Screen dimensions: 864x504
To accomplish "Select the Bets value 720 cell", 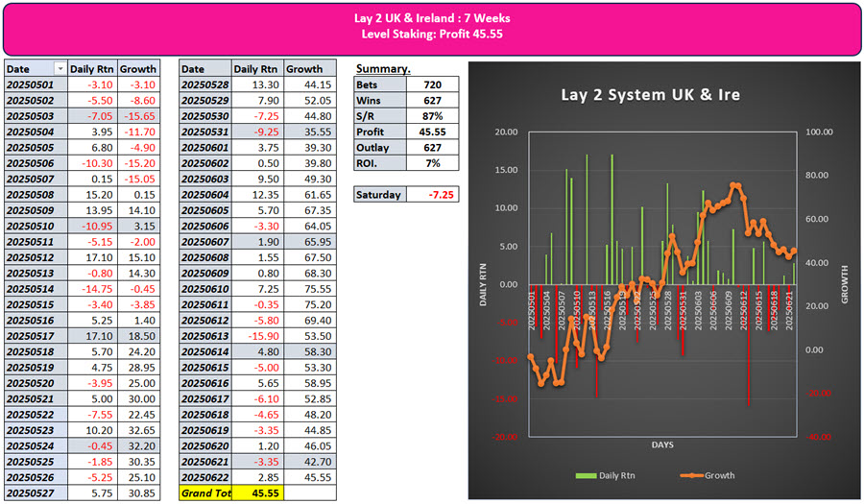I will pyautogui.click(x=432, y=84).
